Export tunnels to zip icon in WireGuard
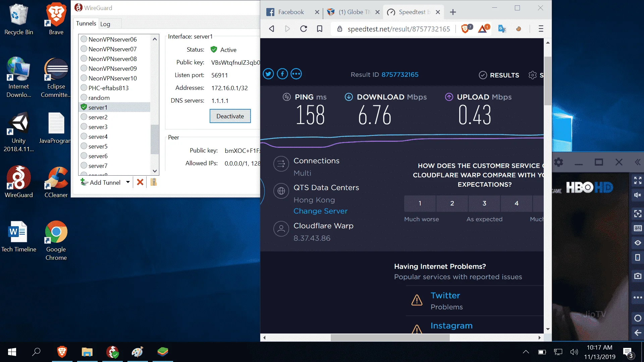This screenshot has height=362, width=644. point(154,182)
